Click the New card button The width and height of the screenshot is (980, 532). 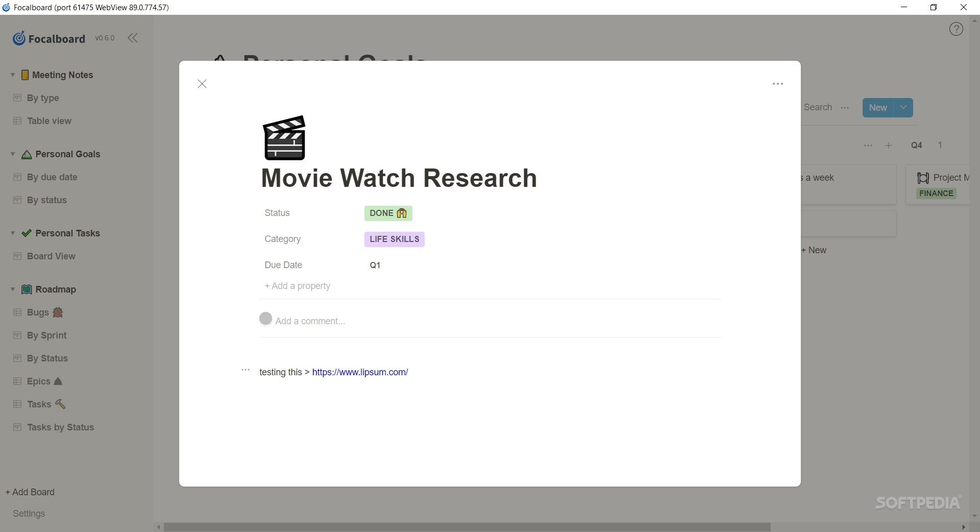click(878, 108)
